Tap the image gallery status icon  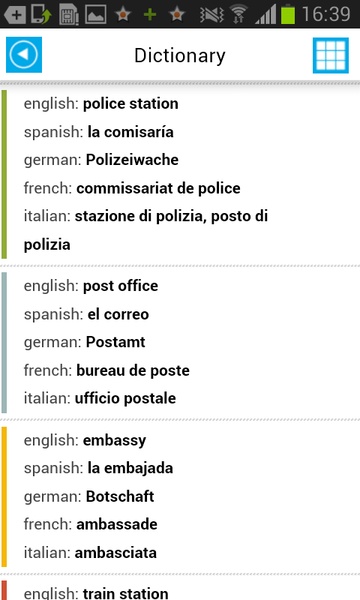(96, 15)
